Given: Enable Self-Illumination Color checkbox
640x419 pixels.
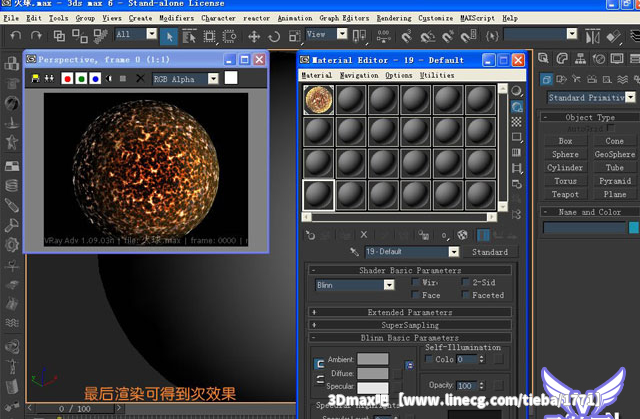Looking at the screenshot, I should (429, 359).
